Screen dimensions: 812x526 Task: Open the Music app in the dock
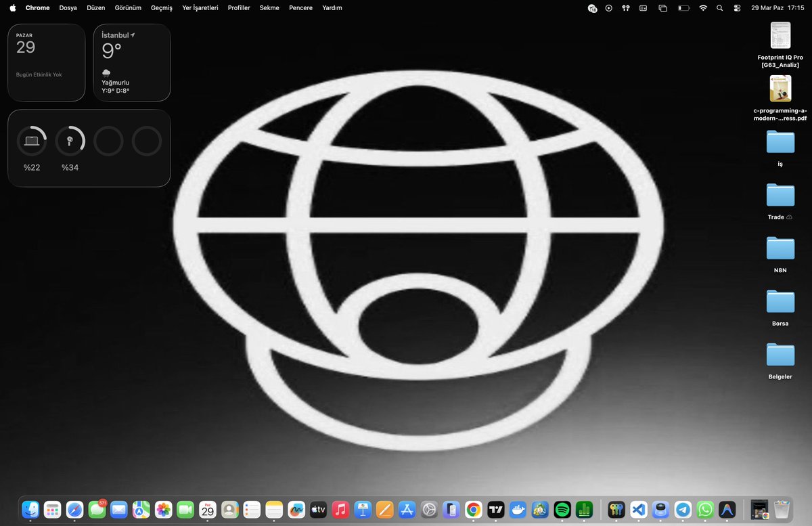[340, 509]
